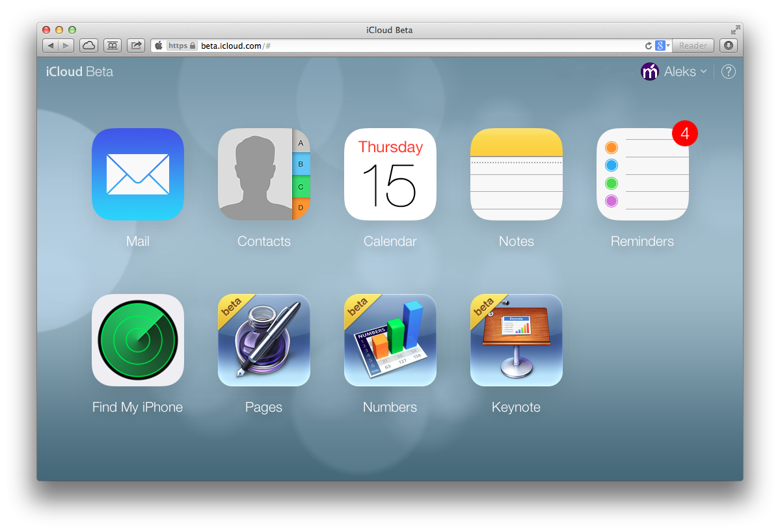This screenshot has width=780, height=532.
Task: Click the Share icon in Safari toolbar
Action: [x=135, y=46]
